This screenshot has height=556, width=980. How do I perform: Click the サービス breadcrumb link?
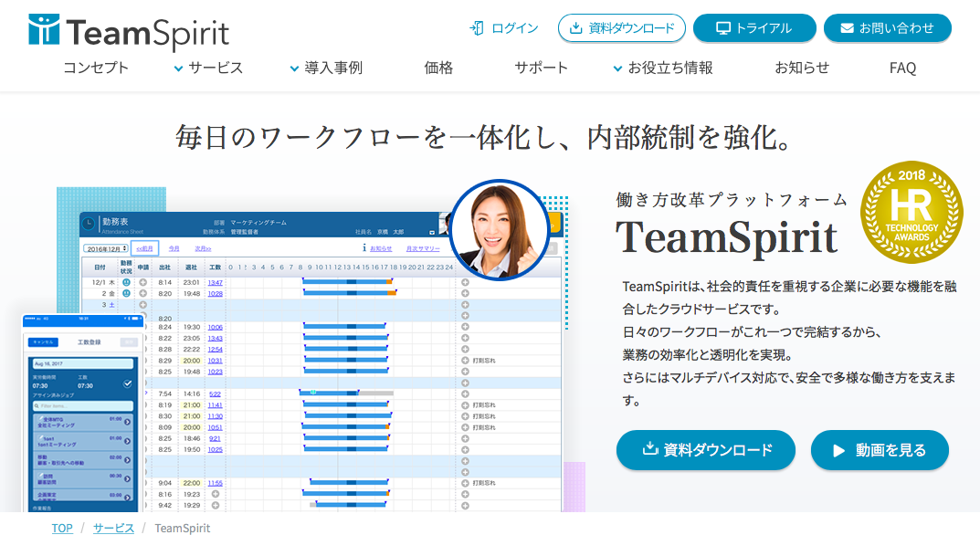click(114, 528)
